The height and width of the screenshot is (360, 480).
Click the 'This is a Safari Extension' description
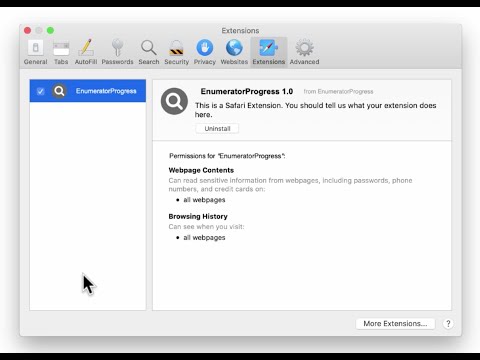pos(315,110)
